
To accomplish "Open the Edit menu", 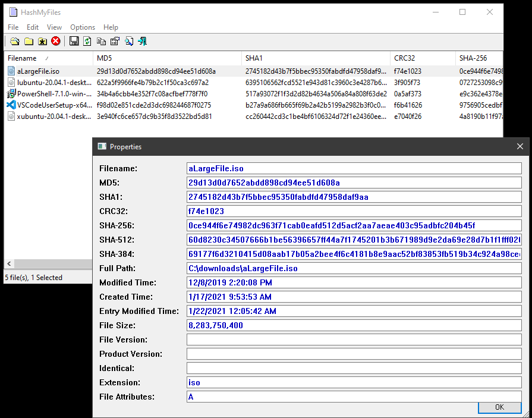I will click(x=33, y=27).
